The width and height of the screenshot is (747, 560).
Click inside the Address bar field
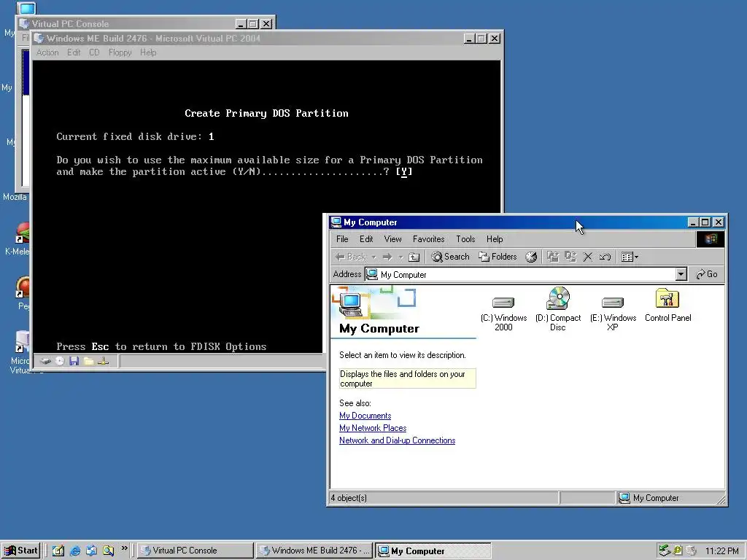click(x=521, y=274)
